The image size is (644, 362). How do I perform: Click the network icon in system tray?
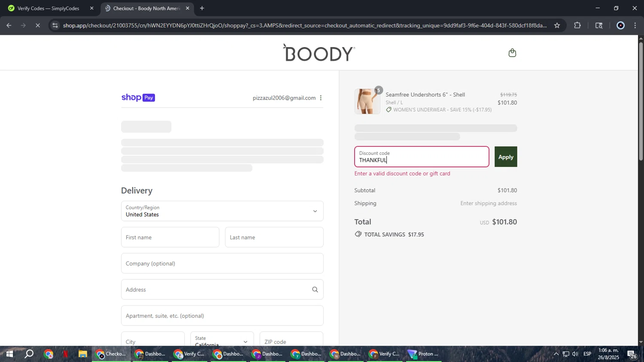[566, 354]
